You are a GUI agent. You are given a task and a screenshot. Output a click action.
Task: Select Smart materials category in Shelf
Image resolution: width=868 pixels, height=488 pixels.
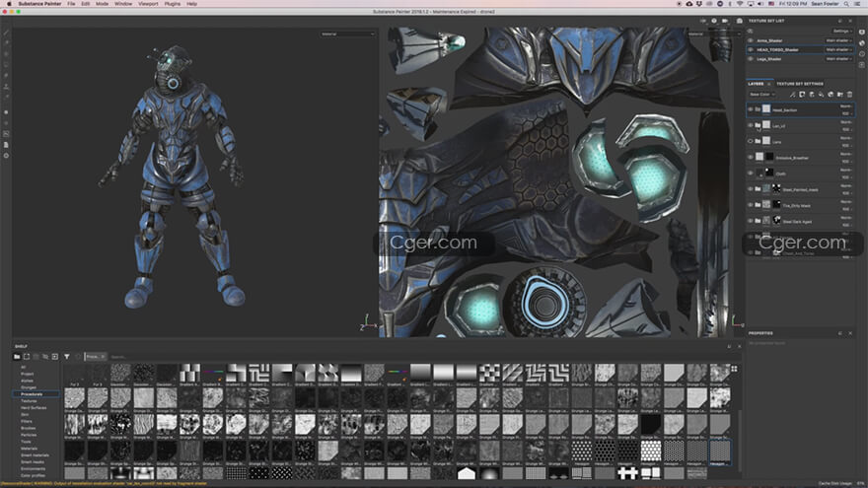[35, 455]
